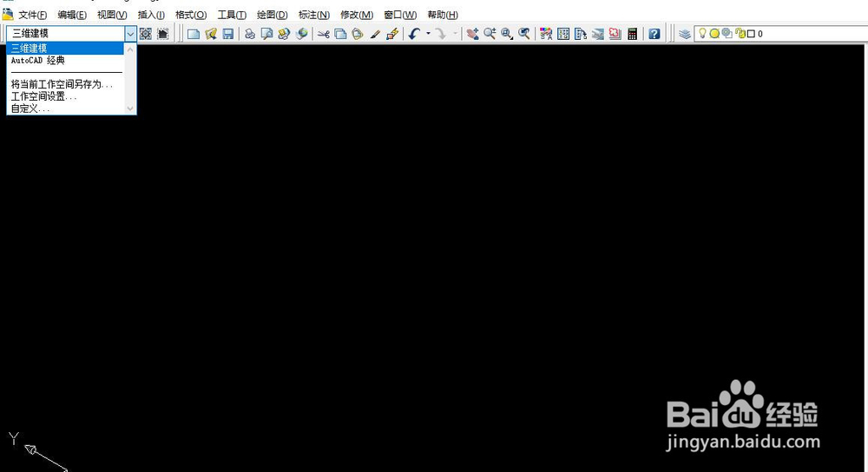Open the Block Editor icon
This screenshot has width=868, height=472.
tap(392, 34)
